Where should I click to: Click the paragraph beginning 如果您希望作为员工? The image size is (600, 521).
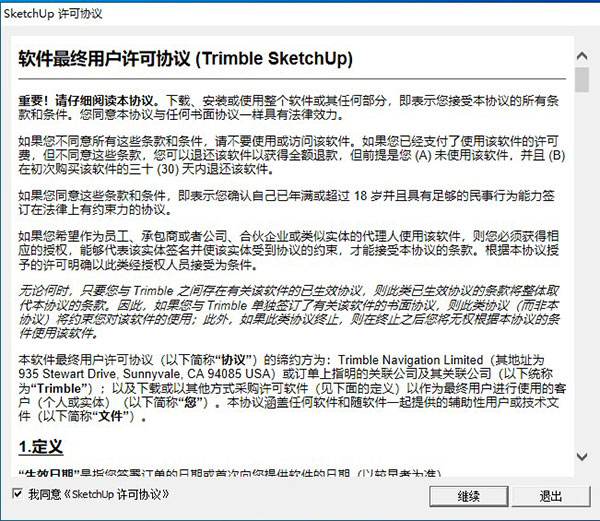(x=289, y=250)
